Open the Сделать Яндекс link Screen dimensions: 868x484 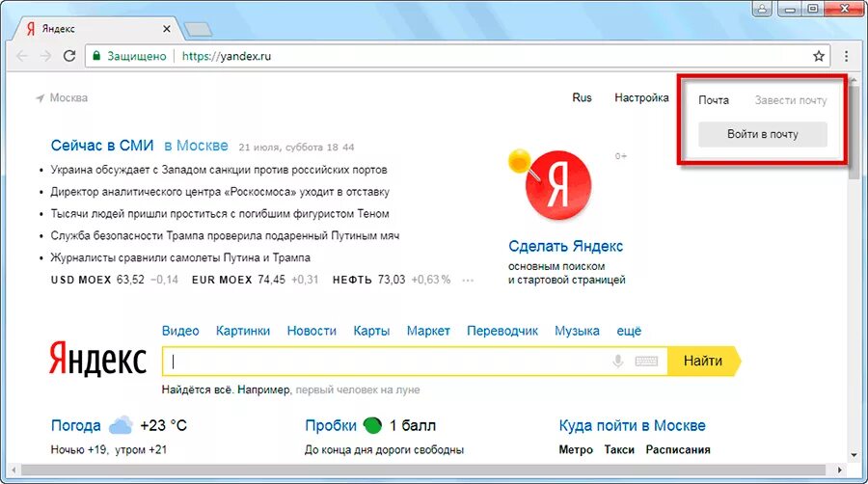[x=566, y=246]
